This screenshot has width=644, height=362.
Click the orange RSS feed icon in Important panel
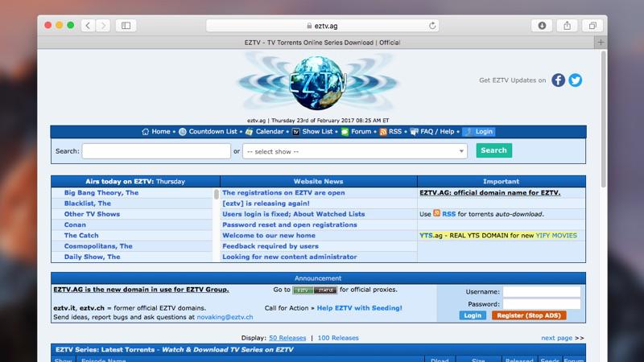[437, 214]
